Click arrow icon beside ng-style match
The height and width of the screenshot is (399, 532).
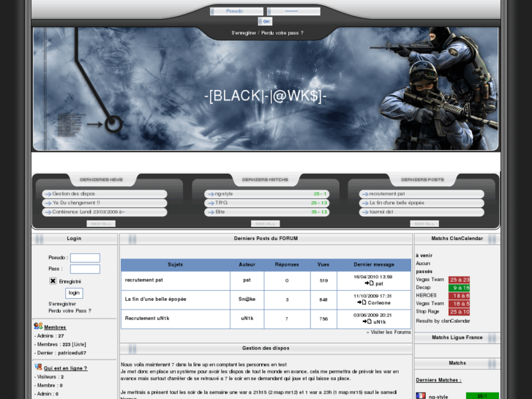click(211, 194)
